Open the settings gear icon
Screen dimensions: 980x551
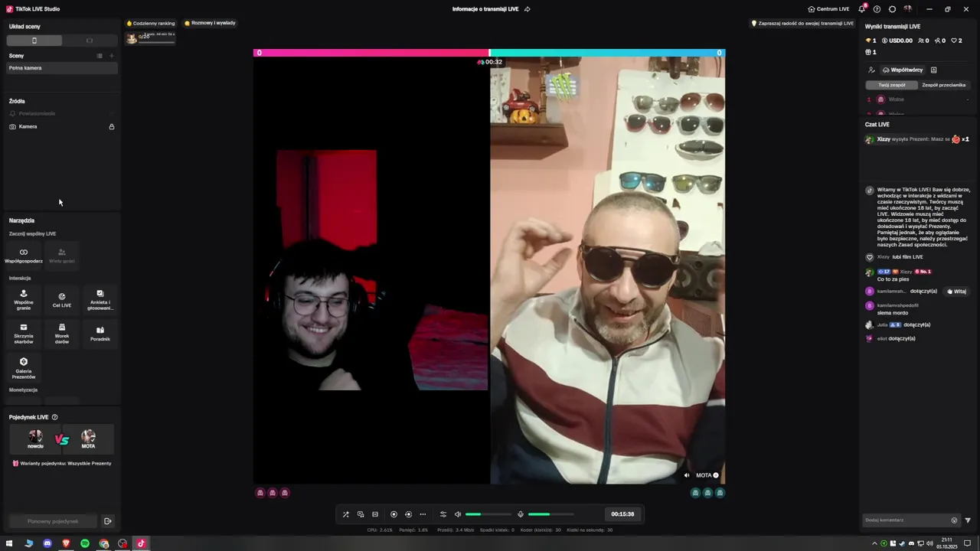(x=893, y=9)
